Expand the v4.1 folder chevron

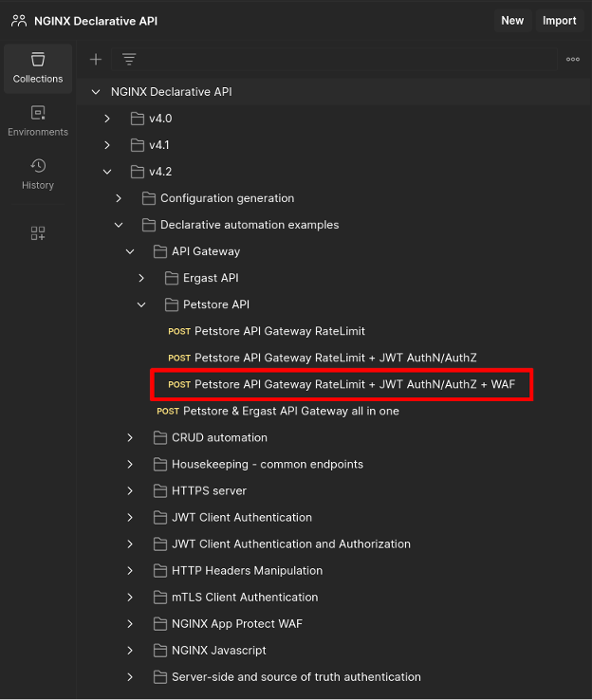107,145
